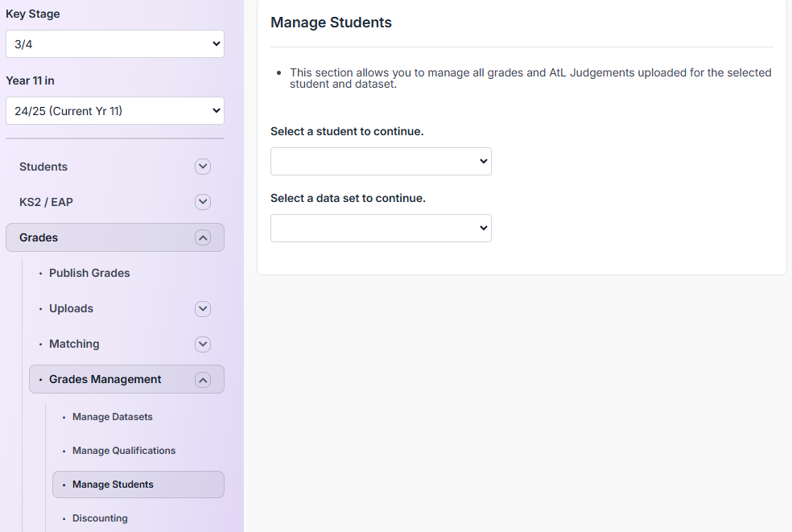Viewport: 792px width, 532px height.
Task: Click the Students menu label
Action: (x=43, y=167)
